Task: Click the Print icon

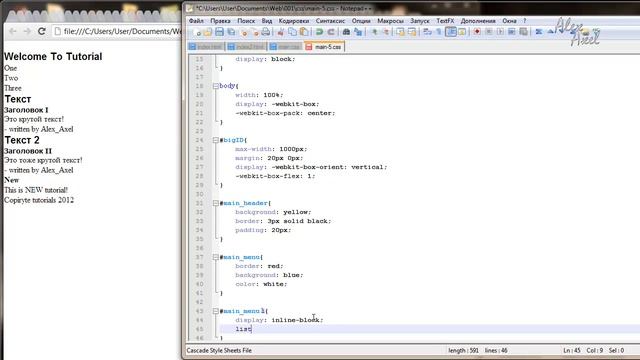Action: [266, 32]
